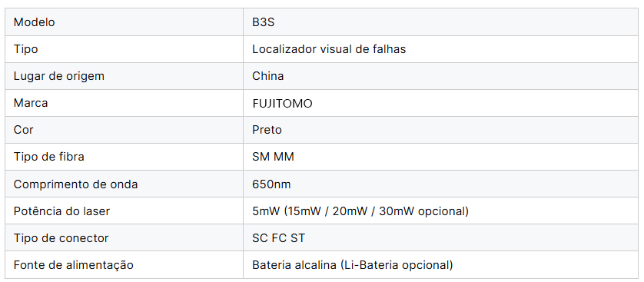644x282 pixels.
Task: Click the Fonte de alimentação label
Action: [74, 265]
